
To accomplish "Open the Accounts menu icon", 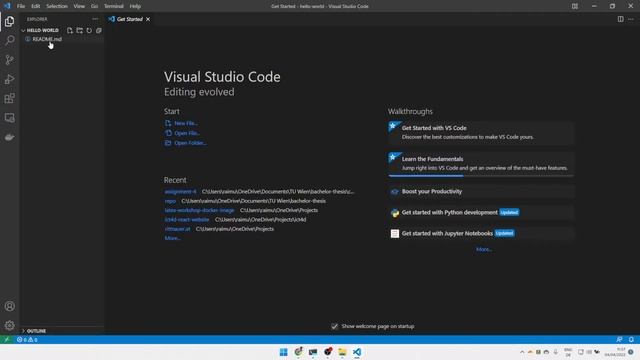I will click(9, 306).
